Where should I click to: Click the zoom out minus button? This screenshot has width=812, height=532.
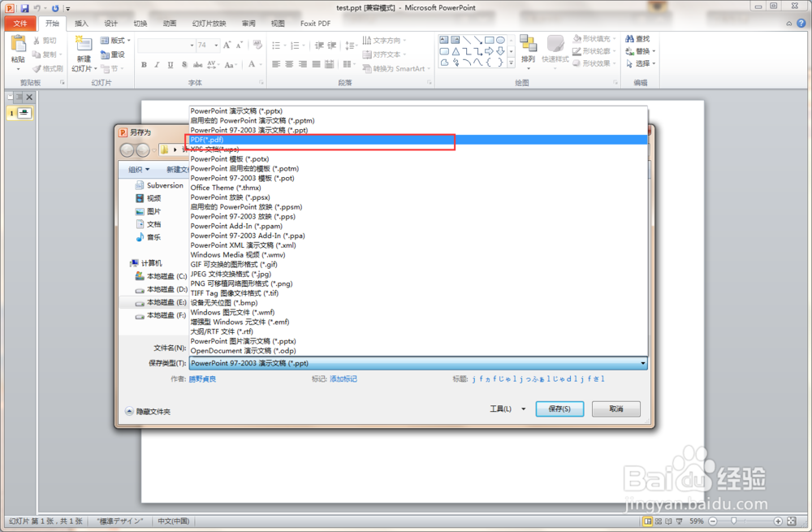click(x=713, y=521)
